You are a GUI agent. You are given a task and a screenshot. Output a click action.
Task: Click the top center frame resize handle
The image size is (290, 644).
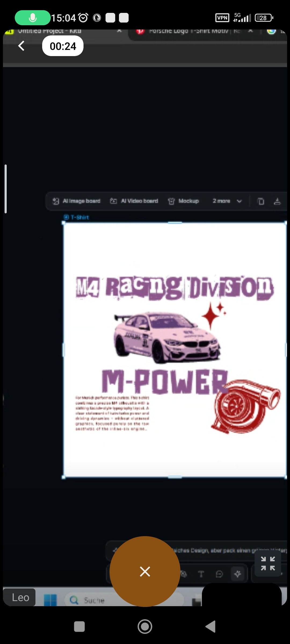tap(175, 222)
